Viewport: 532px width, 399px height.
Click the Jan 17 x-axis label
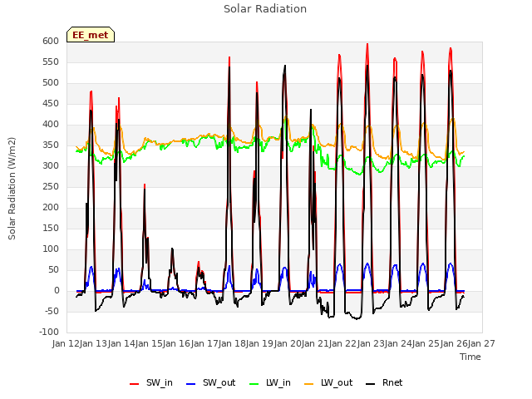(x=204, y=343)
